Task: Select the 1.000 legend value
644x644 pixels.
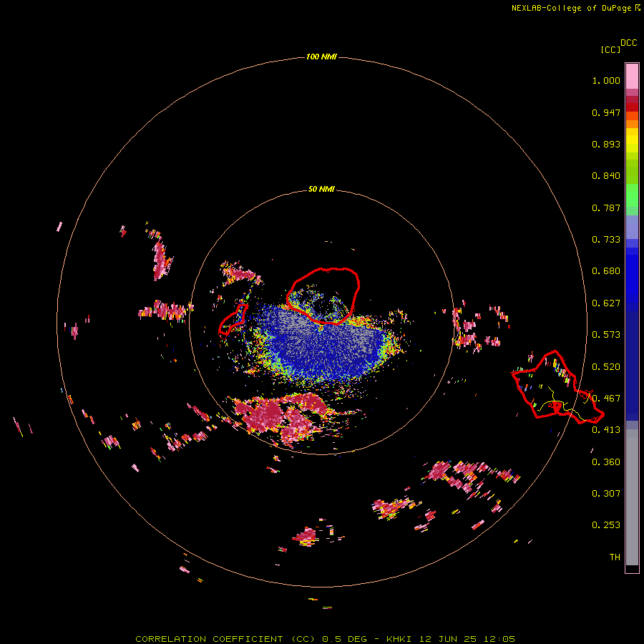Action: point(606,80)
